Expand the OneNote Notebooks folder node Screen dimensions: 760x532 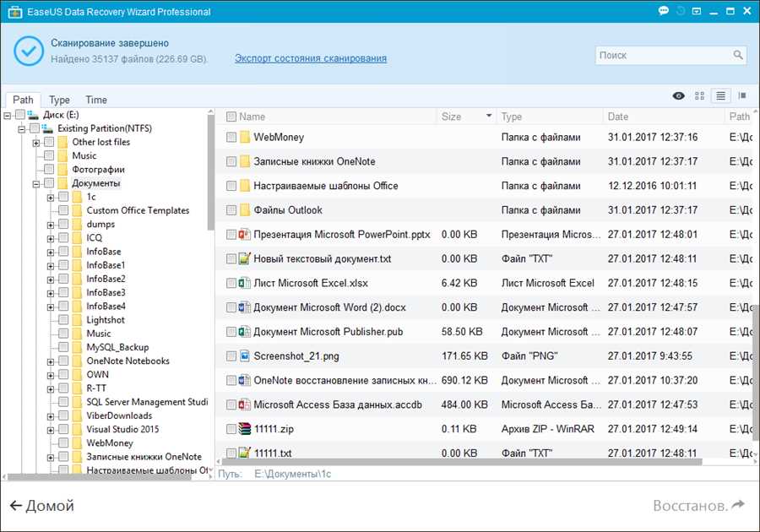click(x=51, y=361)
